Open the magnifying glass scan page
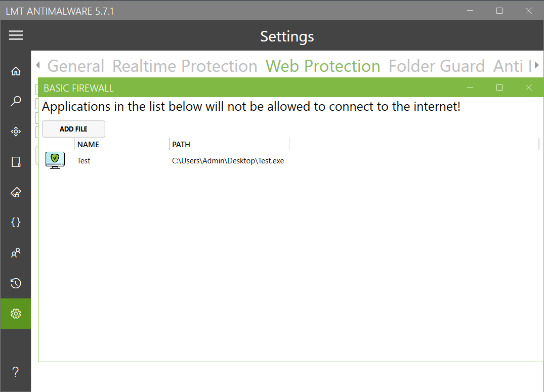This screenshot has width=544, height=392. click(x=16, y=102)
